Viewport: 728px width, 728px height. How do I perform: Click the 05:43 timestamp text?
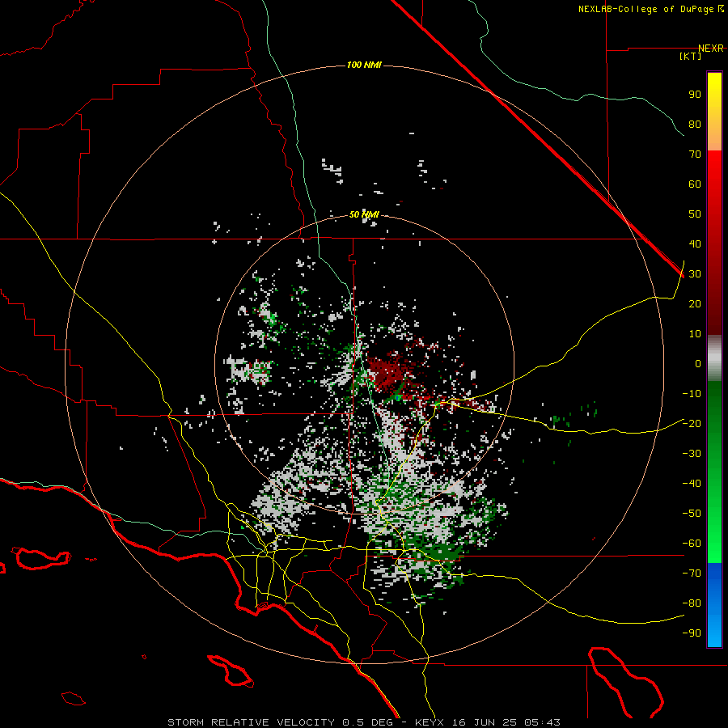(x=542, y=722)
